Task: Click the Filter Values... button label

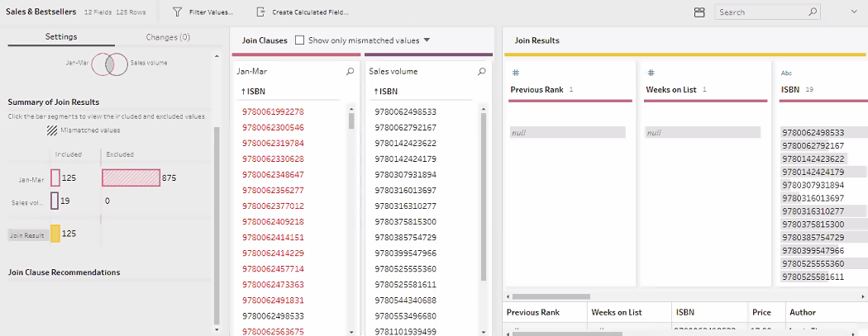Action: tap(211, 12)
